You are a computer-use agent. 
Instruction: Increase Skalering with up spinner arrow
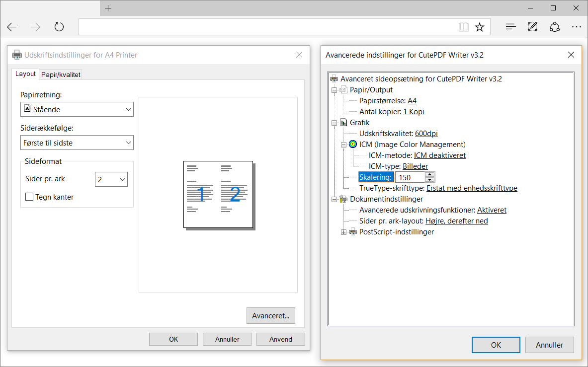pos(430,174)
